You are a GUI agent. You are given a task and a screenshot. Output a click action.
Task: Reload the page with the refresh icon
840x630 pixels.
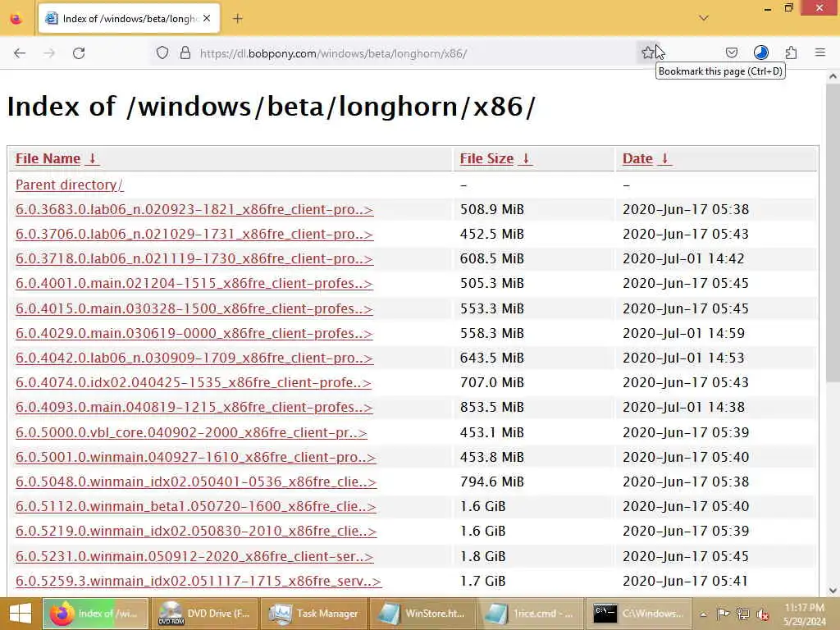coord(79,53)
